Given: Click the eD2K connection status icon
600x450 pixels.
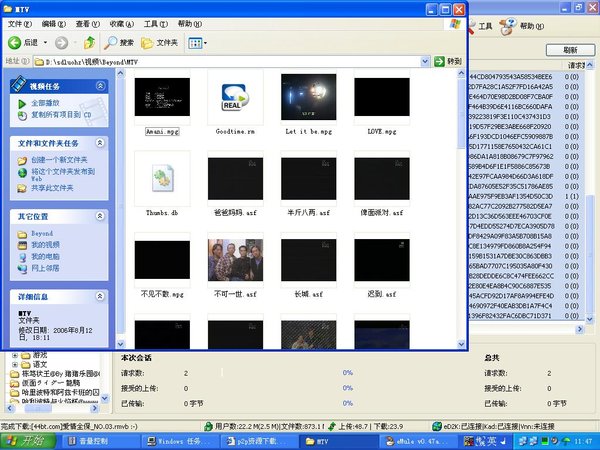Looking at the screenshot, I should [437, 426].
